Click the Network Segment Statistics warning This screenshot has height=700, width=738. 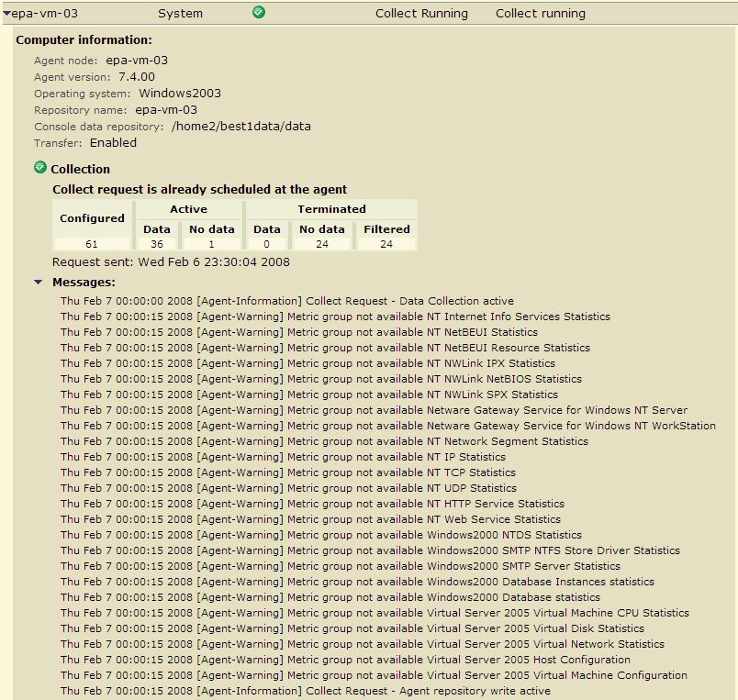(324, 441)
